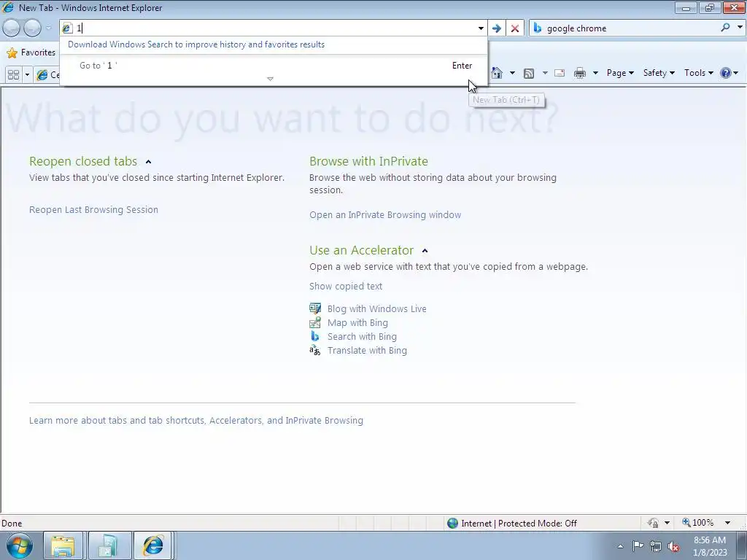This screenshot has width=747, height=560.
Task: Expand the autocomplete list with down chevron
Action: pos(270,79)
